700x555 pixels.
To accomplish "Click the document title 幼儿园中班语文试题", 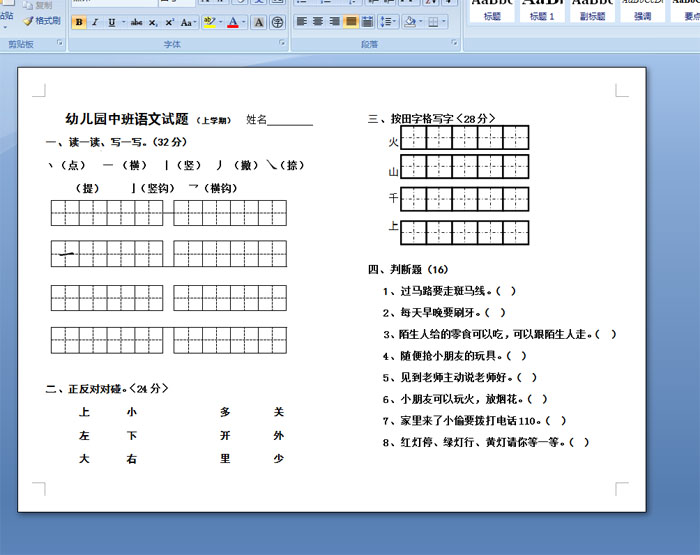I will [x=127, y=119].
